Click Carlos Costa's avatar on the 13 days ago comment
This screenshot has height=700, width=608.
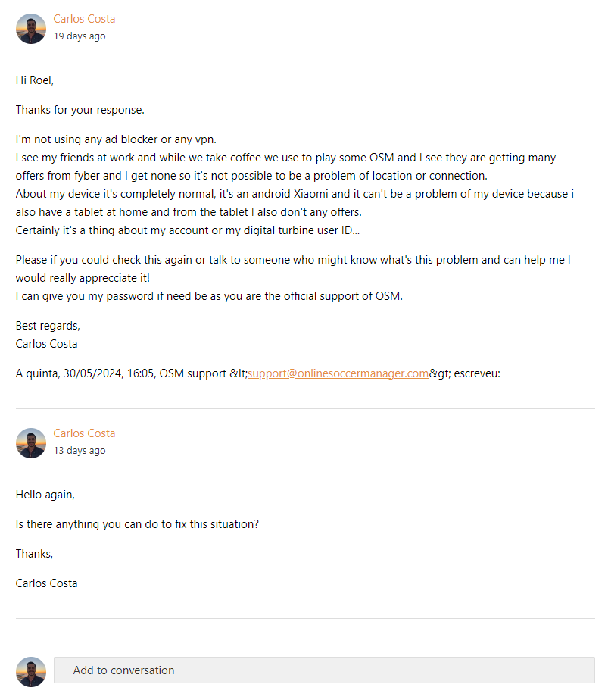pos(31,443)
